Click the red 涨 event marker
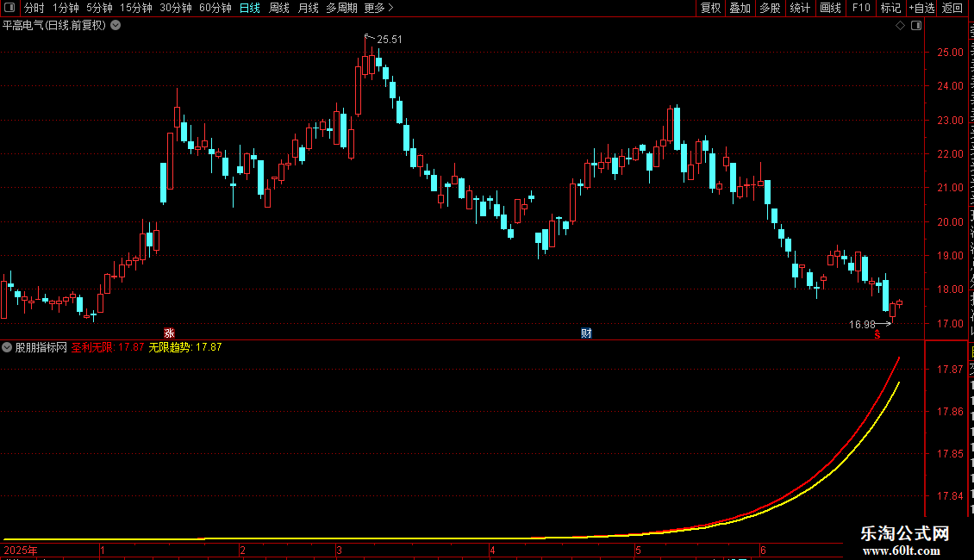The width and height of the screenshot is (974, 560). (169, 333)
